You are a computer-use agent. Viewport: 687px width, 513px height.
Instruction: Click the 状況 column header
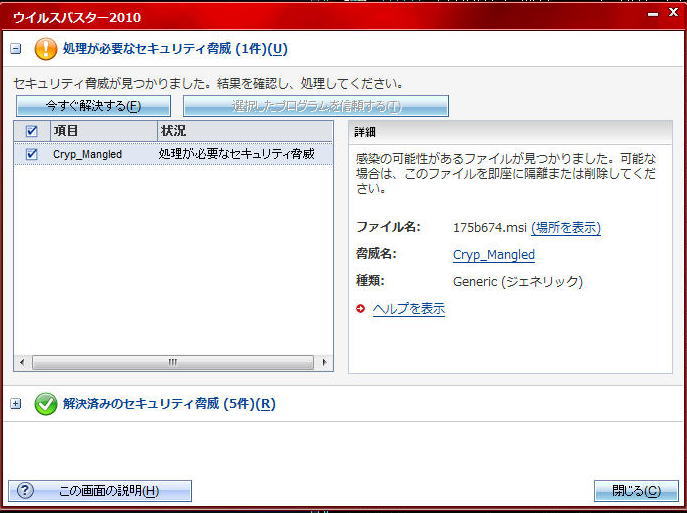245,131
